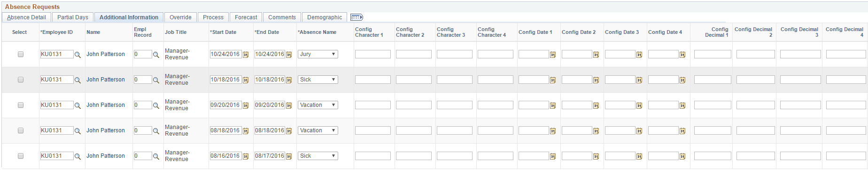Open calendar for Start Date 10/24/2016
Viewport: 868px width, 170px height.
point(245,55)
